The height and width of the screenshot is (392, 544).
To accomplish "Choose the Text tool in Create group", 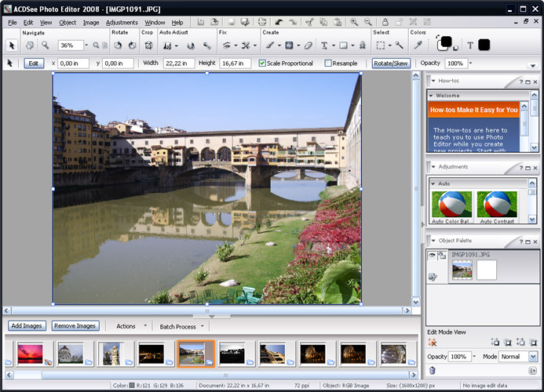I will click(324, 45).
